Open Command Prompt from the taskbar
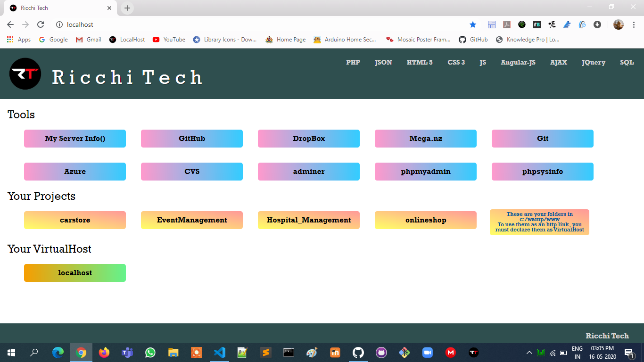 pyautogui.click(x=289, y=352)
